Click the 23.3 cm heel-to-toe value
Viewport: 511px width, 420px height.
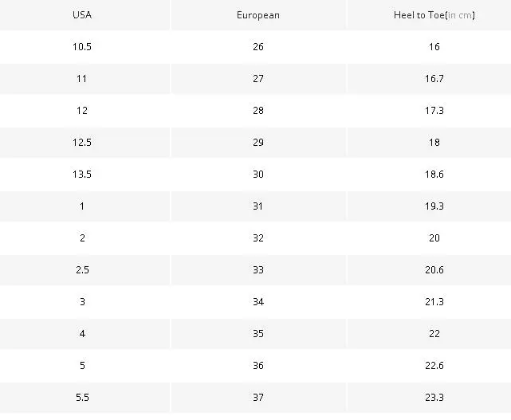pyautogui.click(x=434, y=398)
